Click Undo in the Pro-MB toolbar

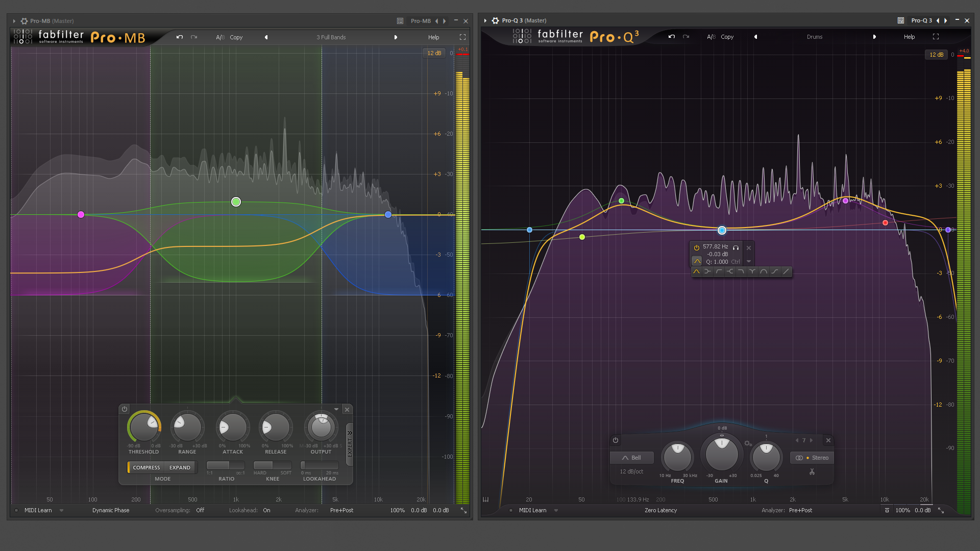tap(180, 37)
